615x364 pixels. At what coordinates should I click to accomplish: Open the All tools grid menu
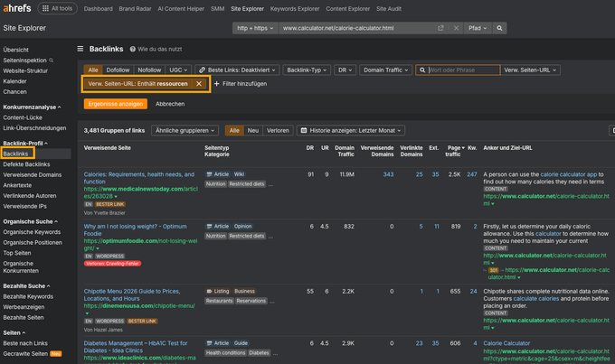[x=57, y=8]
